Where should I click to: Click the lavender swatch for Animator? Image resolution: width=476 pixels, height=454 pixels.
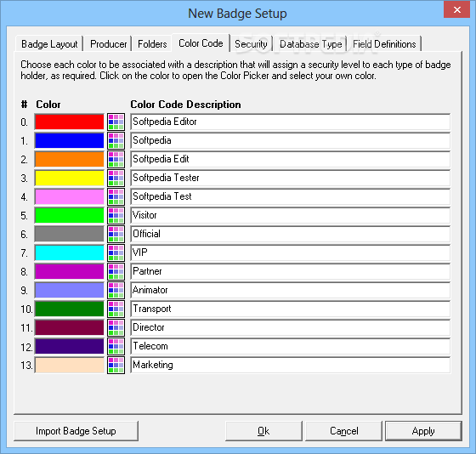pyautogui.click(x=70, y=290)
